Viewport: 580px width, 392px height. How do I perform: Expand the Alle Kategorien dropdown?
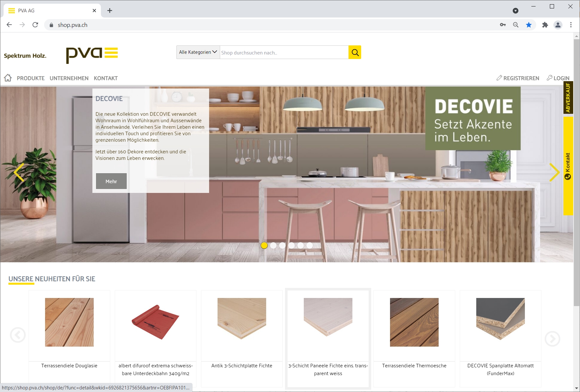[198, 52]
